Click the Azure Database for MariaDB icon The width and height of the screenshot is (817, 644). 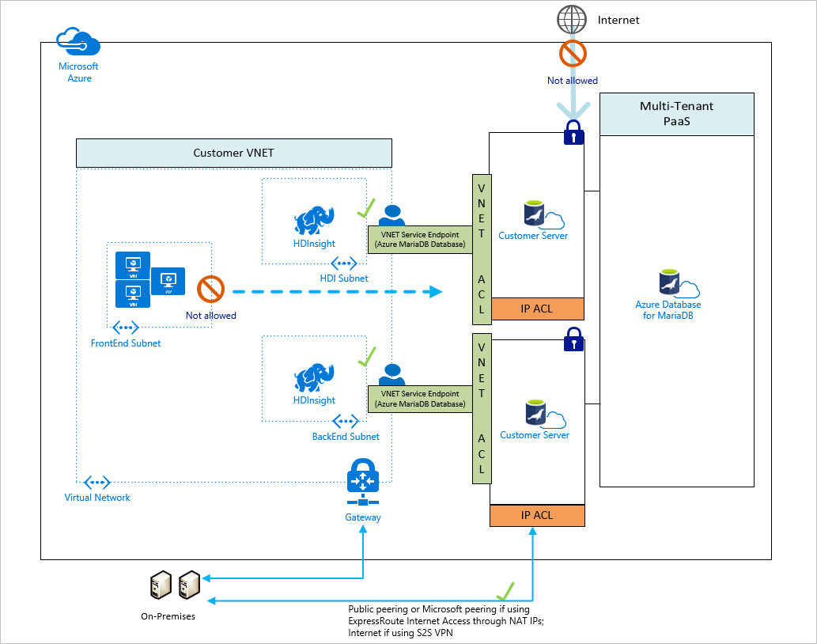pyautogui.click(x=679, y=283)
